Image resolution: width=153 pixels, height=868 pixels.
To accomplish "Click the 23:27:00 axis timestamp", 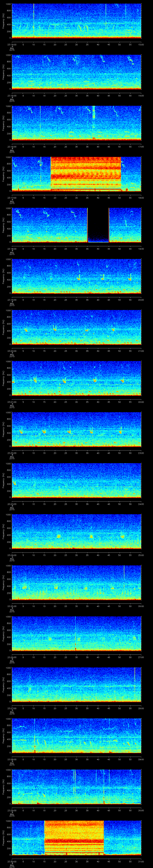I will click(12, 708).
